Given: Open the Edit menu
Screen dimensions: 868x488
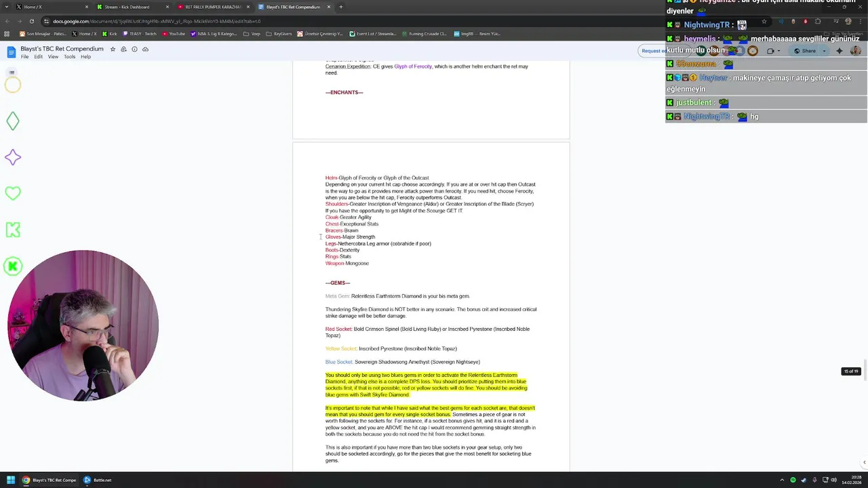Looking at the screenshot, I should point(38,57).
